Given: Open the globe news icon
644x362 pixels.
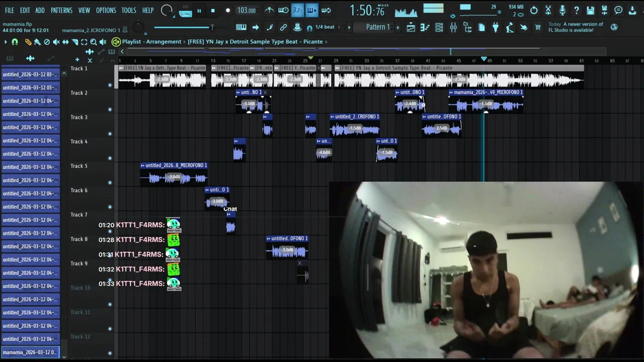Looking at the screenshot, I should (x=614, y=27).
